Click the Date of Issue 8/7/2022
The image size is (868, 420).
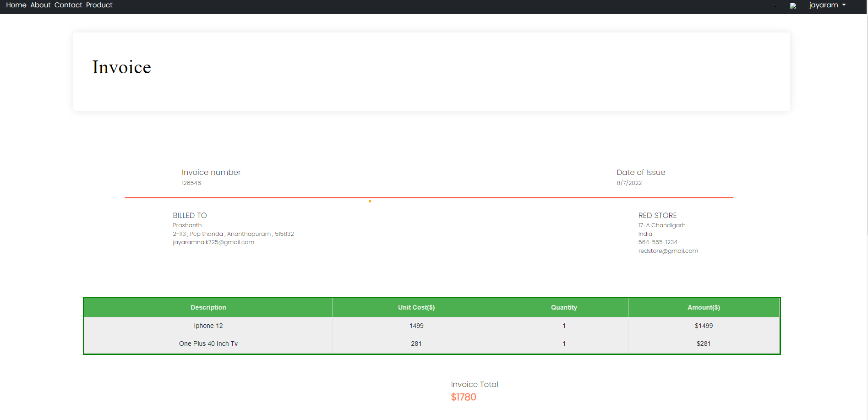pos(628,183)
